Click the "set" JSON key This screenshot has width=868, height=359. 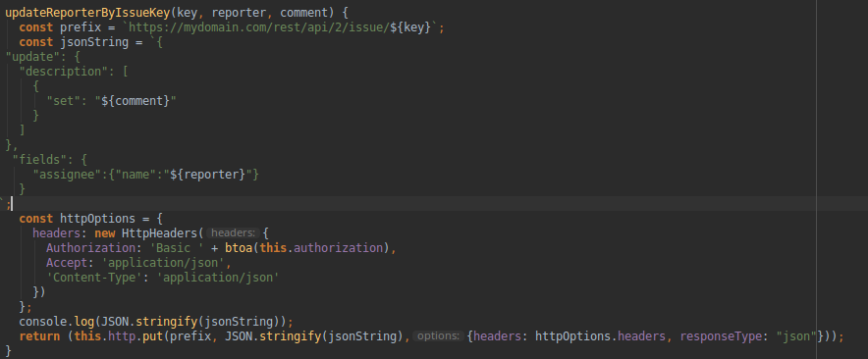(x=64, y=101)
